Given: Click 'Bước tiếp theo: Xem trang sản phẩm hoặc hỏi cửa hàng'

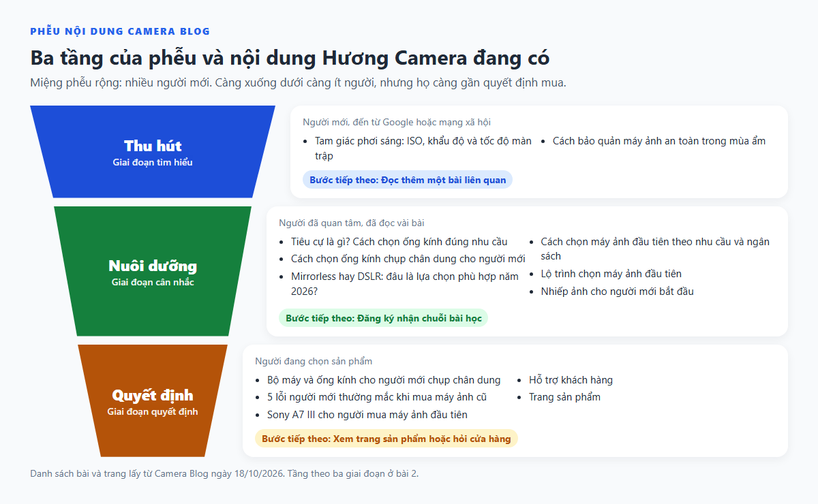Looking at the screenshot, I should point(387,439).
